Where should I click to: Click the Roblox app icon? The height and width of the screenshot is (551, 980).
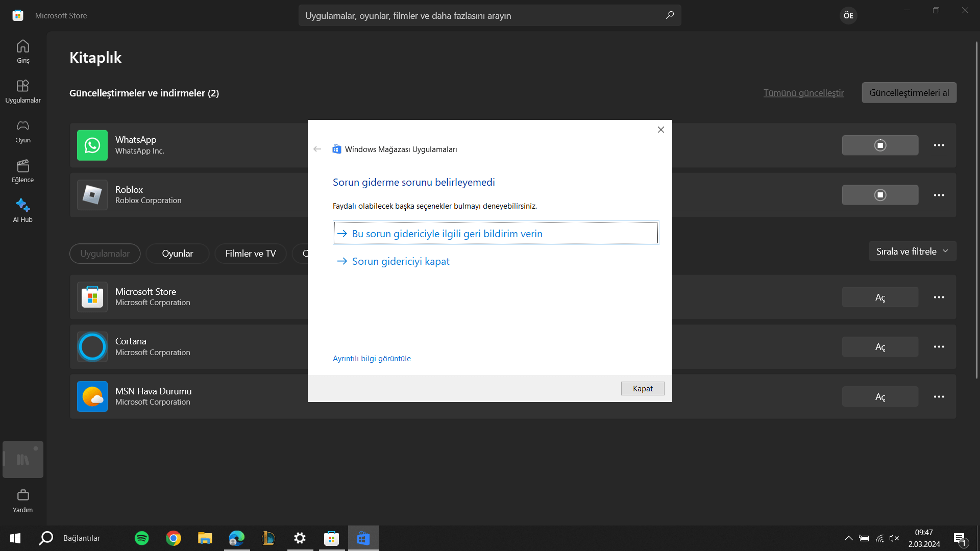pos(92,195)
